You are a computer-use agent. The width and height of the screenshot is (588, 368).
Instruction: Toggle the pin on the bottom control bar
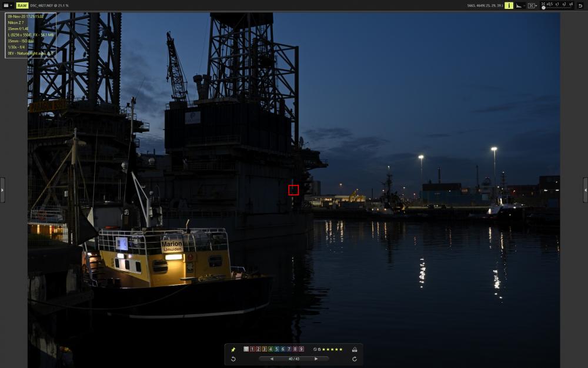(233, 349)
